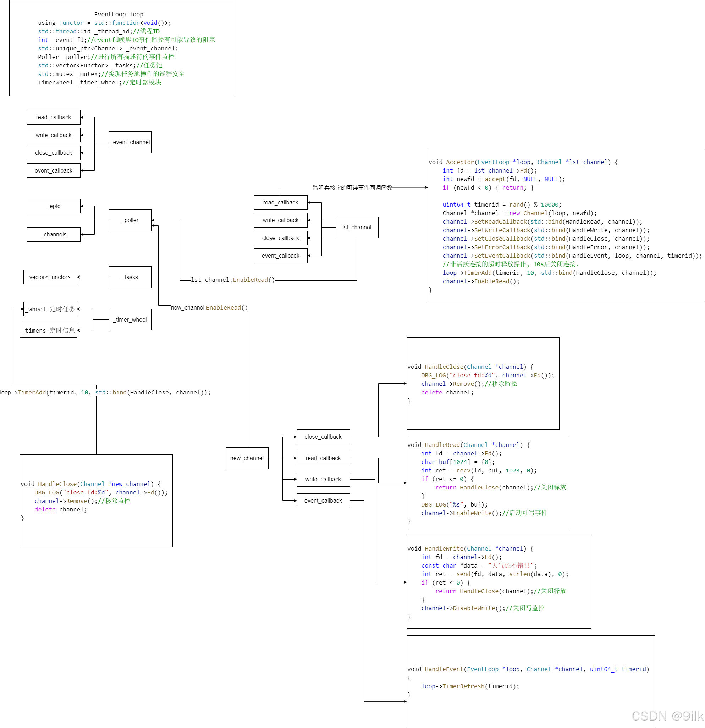This screenshot has height=728, width=705.
Task: Click the vector<Functor> box
Action: 50,277
